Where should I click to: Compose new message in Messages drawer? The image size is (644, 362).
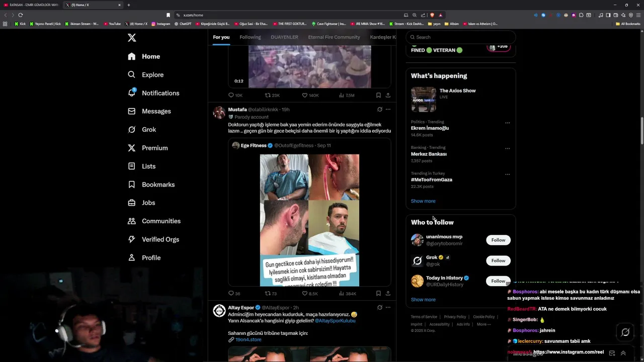pos(612,353)
